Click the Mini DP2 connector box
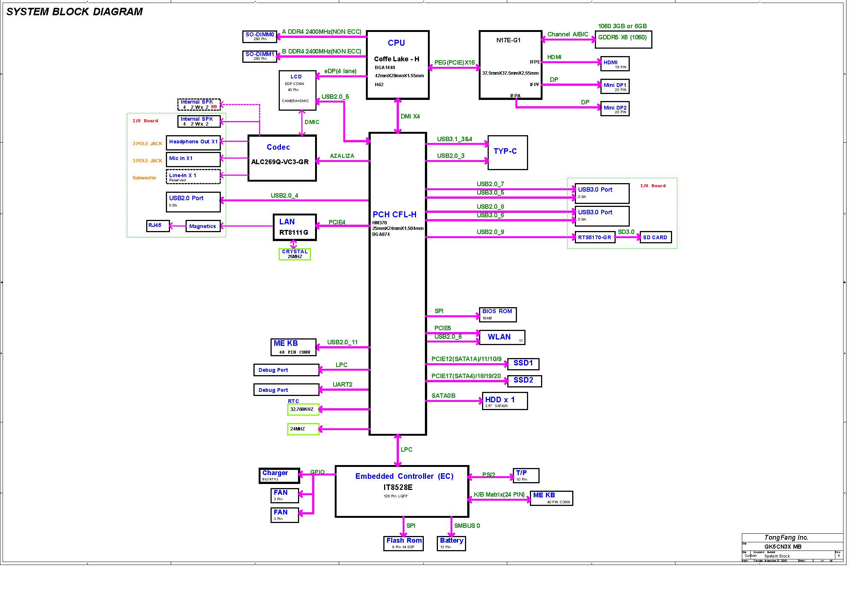 pos(615,109)
